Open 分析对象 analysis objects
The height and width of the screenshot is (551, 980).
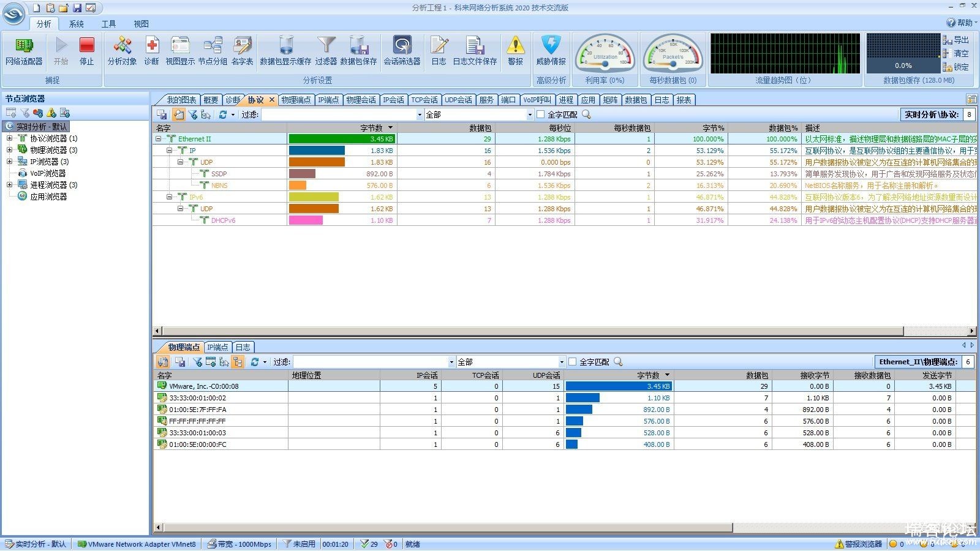point(123,51)
